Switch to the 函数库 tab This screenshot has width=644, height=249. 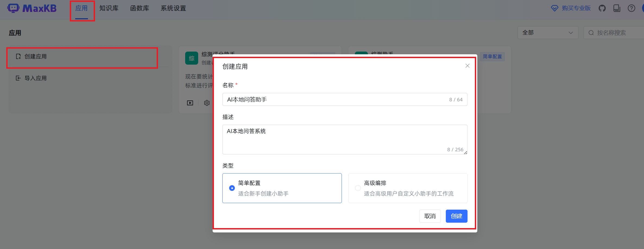tap(140, 8)
